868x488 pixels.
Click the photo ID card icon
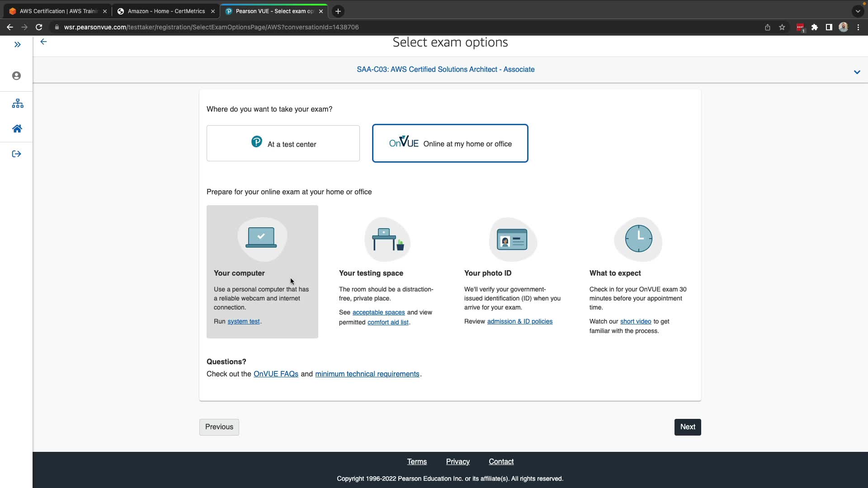click(x=512, y=239)
